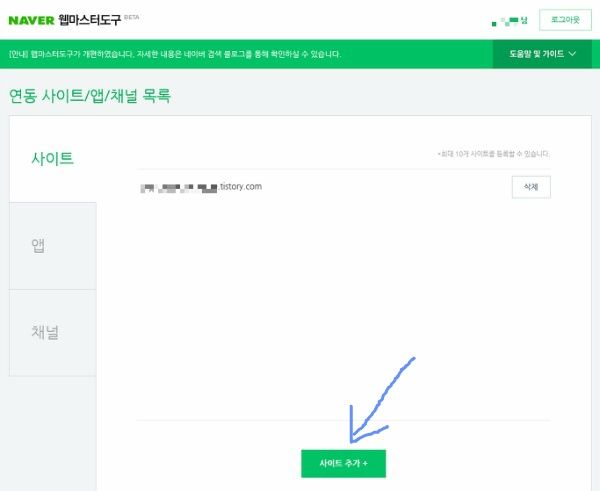Click the 최대 10개 사이트 registration note
This screenshot has width=600, height=491.
tap(494, 154)
